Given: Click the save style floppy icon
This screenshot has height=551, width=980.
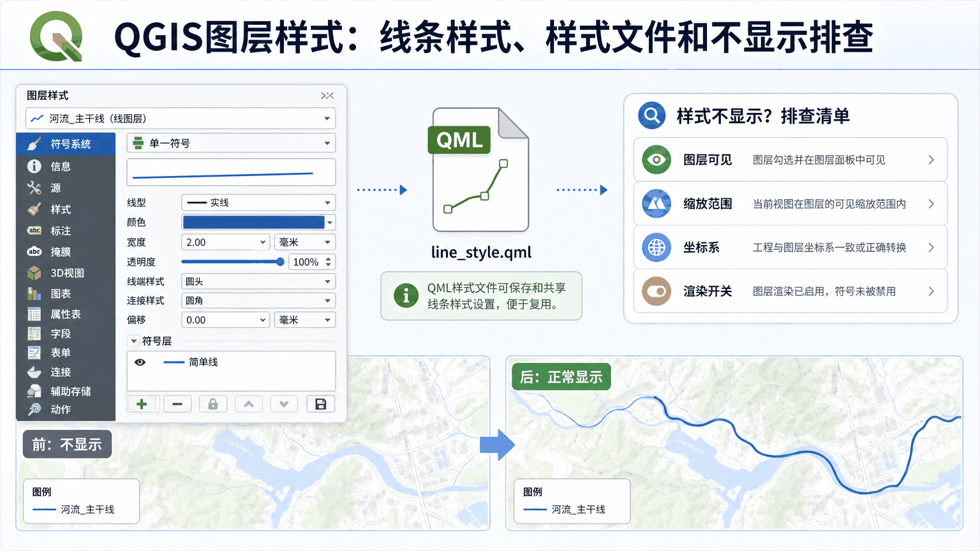Looking at the screenshot, I should pos(321,404).
